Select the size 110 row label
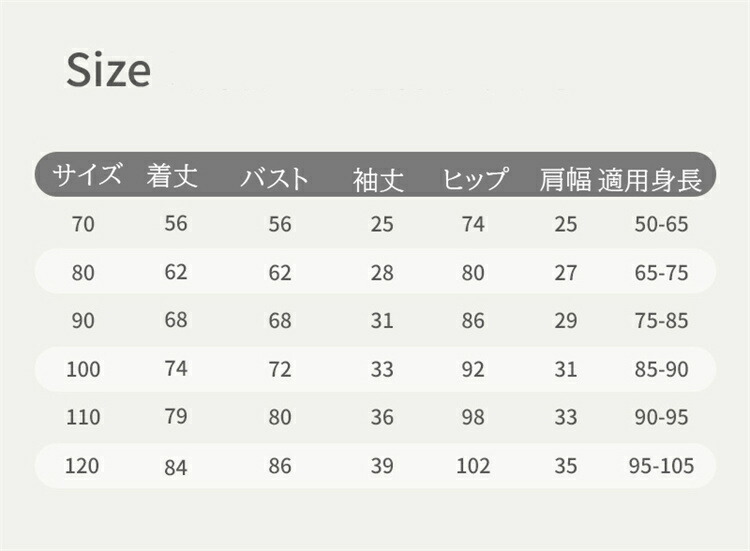 click(83, 417)
